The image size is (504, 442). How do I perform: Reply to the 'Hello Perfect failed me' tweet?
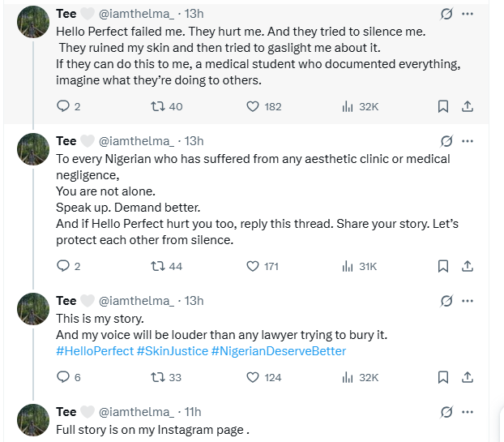point(63,106)
